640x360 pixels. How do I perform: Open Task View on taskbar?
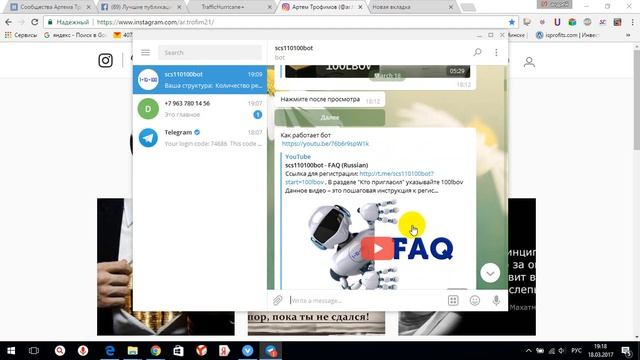[x=34, y=351]
